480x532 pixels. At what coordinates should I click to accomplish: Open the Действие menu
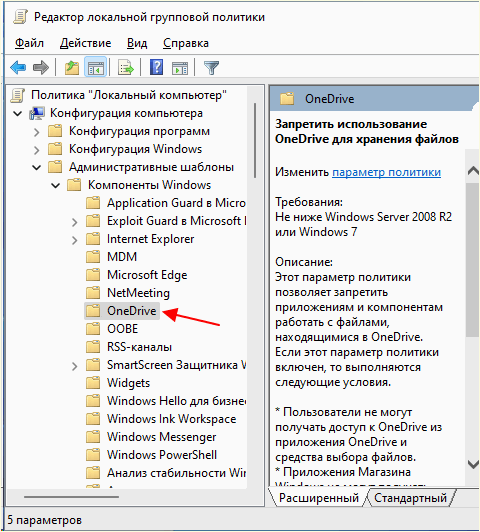(x=85, y=43)
